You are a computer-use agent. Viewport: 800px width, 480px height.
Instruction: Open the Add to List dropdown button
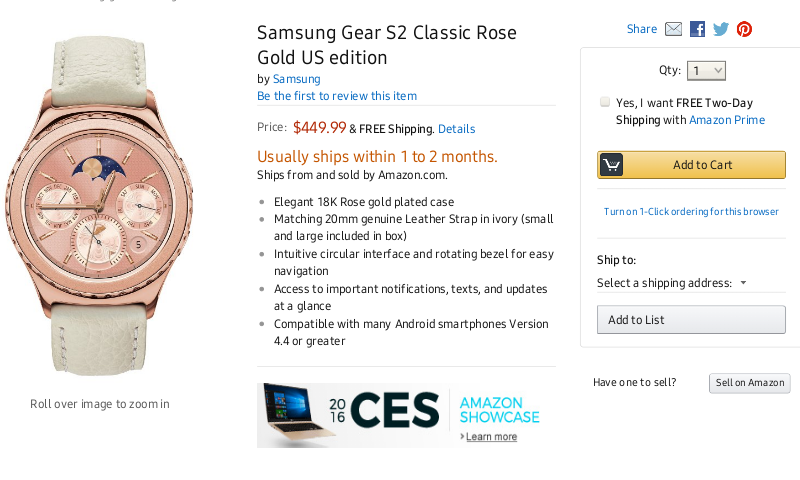[691, 320]
